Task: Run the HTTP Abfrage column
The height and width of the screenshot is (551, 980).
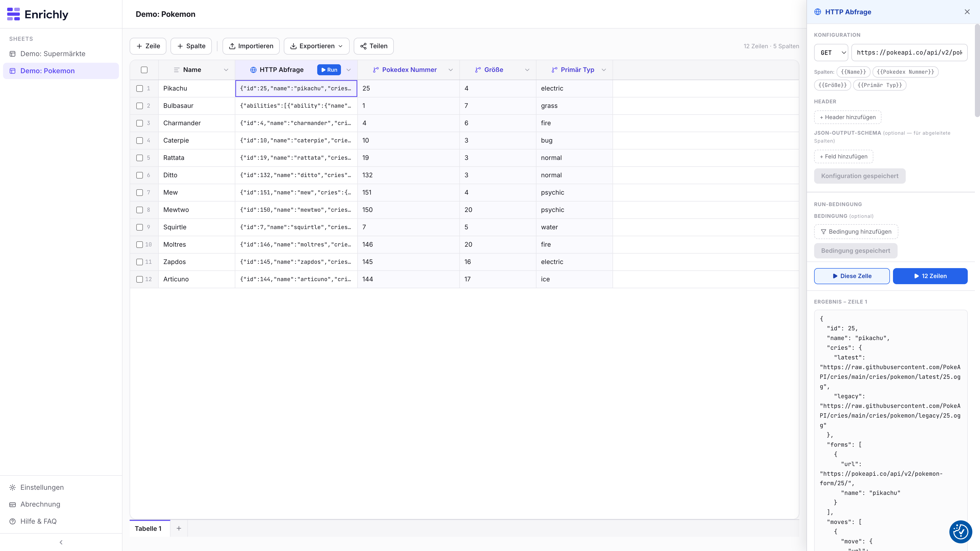Action: tap(329, 70)
